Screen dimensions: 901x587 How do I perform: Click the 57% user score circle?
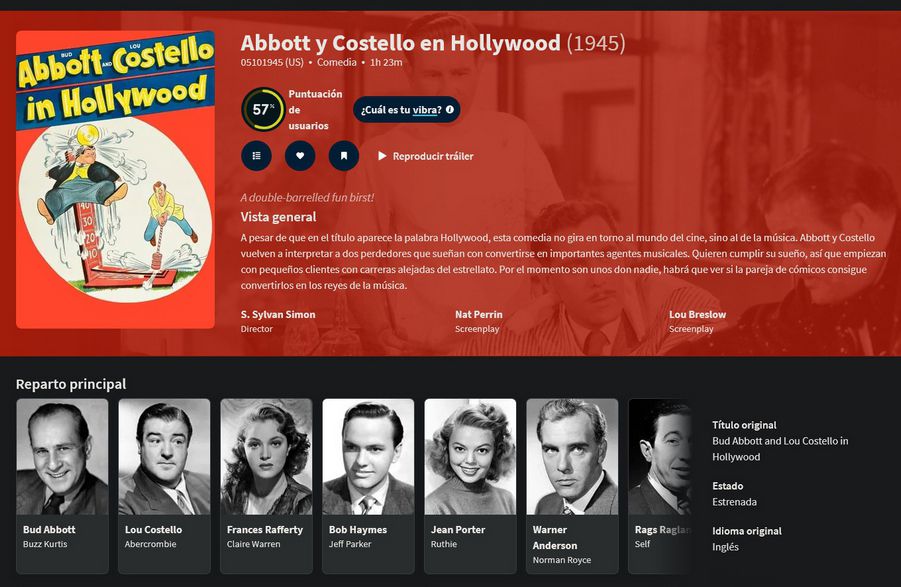coord(263,109)
